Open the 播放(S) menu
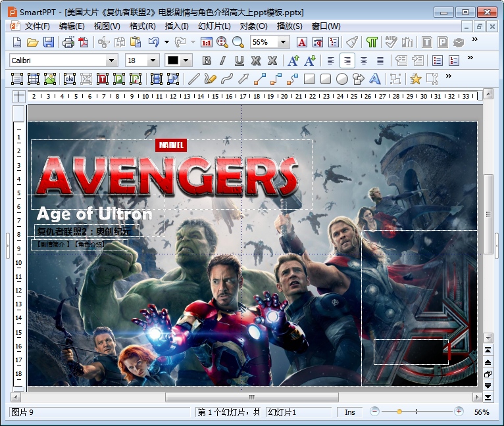The width and height of the screenshot is (504, 426). tap(290, 26)
